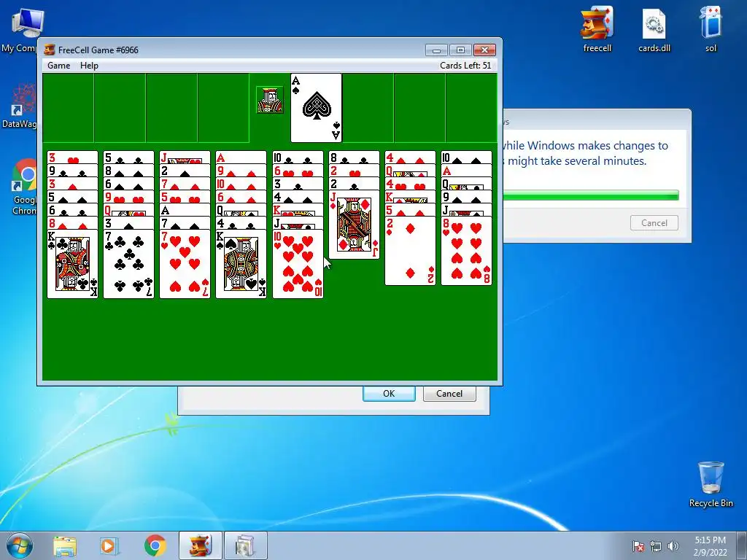
Task: Click the nine of clubs in first column
Action: 72,171
